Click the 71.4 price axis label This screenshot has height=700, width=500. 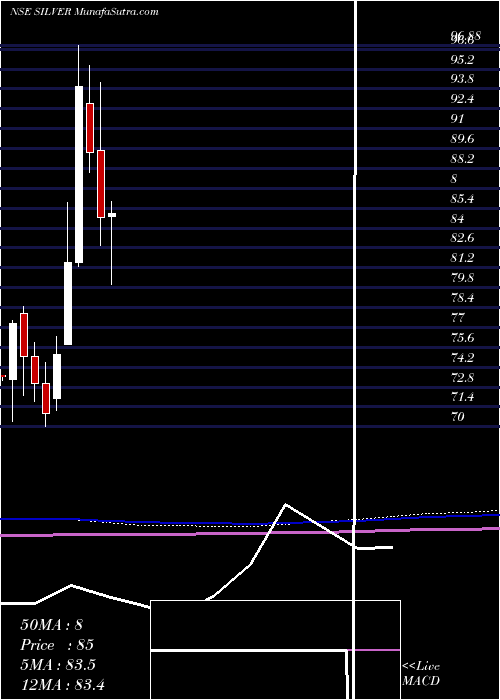pyautogui.click(x=462, y=396)
